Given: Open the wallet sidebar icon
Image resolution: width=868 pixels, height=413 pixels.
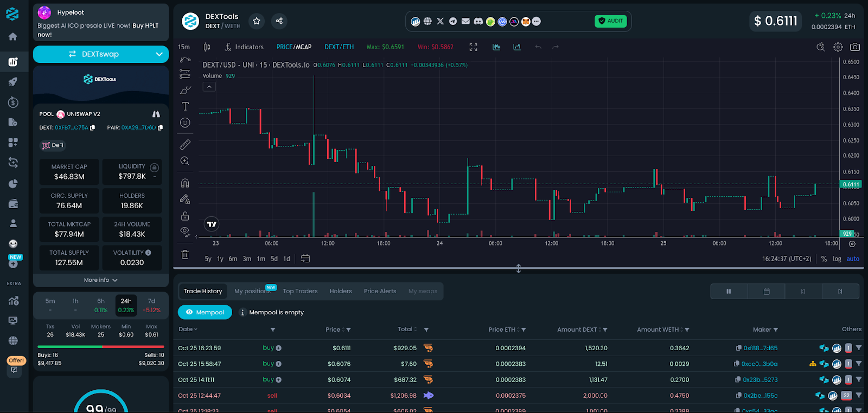Looking at the screenshot, I should pos(13,204).
